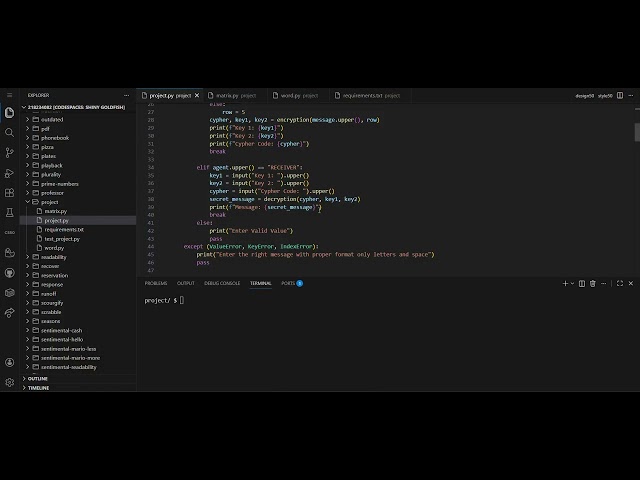Open the Ports panel tab
This screenshot has width=640, height=480.
[292, 283]
